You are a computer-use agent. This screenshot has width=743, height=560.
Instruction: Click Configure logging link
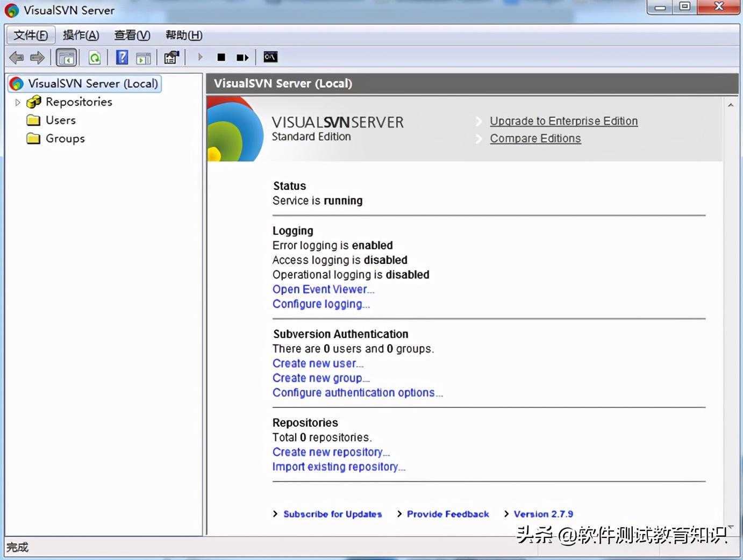click(x=322, y=304)
